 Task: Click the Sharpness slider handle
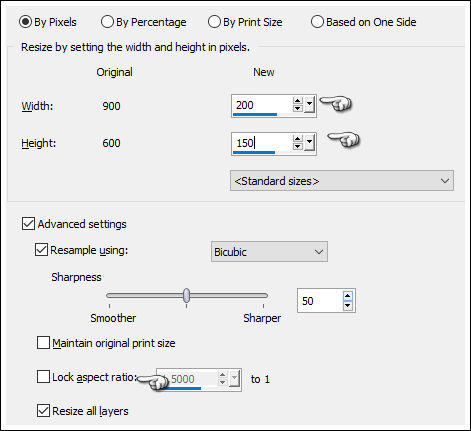coord(187,295)
